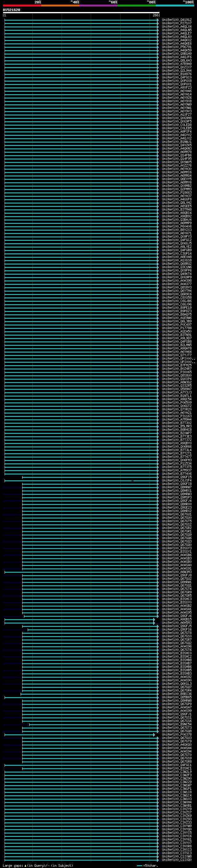
Task: Select the UniRef100_C3VXI3 label
Action: [x=176, y=850]
